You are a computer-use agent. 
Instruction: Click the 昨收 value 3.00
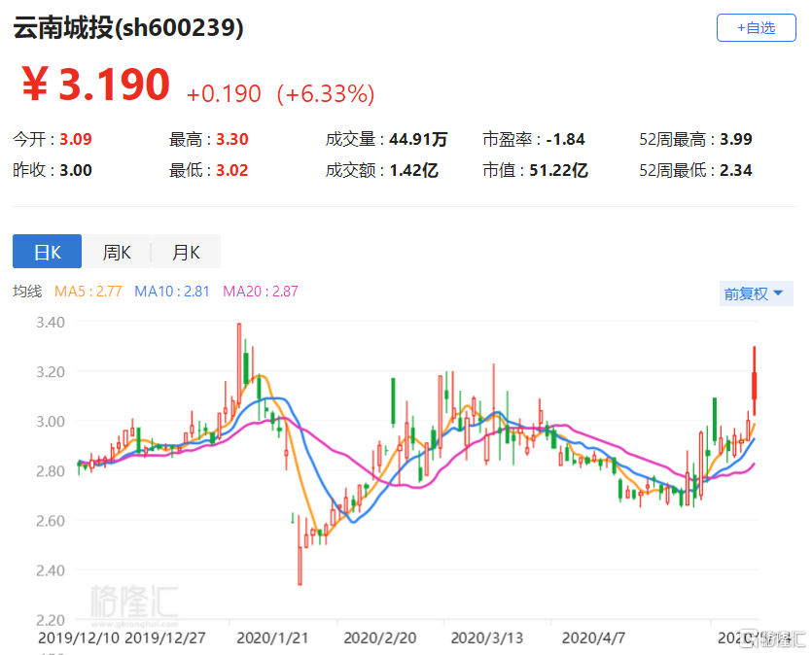pos(76,170)
